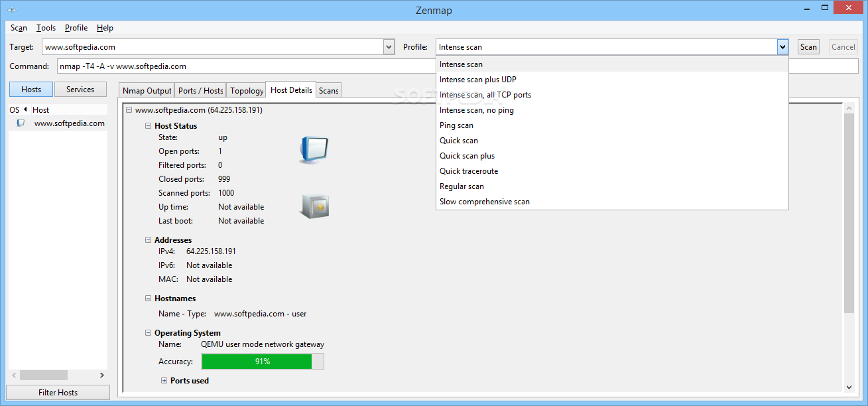
Task: Show the Services list view
Action: click(80, 90)
